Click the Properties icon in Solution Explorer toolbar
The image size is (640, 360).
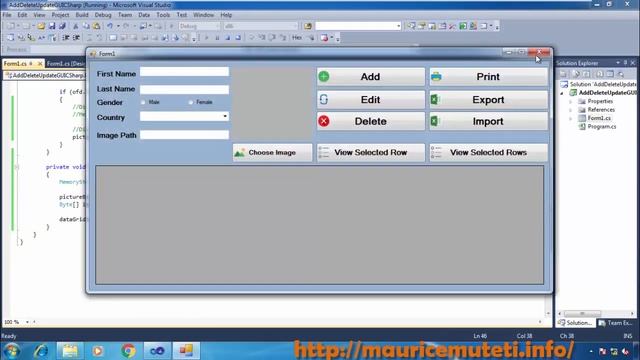click(x=564, y=74)
